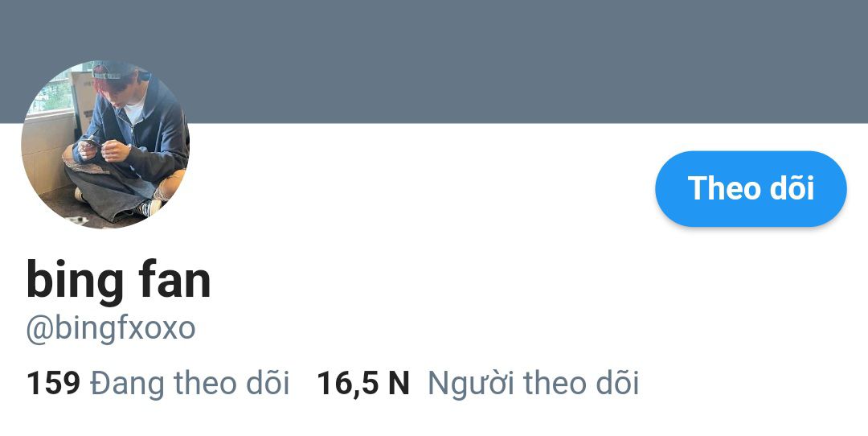The height and width of the screenshot is (436, 868).
Task: Click the sneakers in the avatar photo
Action: [x=149, y=208]
